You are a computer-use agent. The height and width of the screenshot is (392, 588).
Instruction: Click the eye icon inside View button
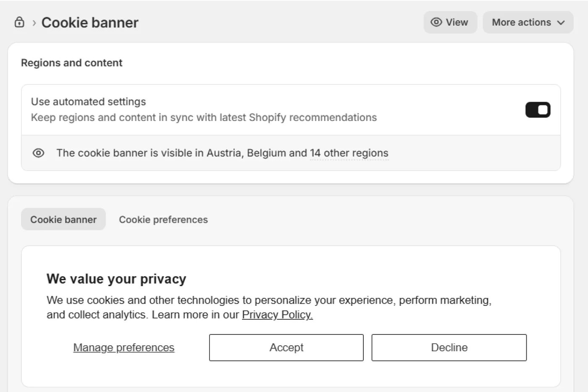[x=436, y=22]
